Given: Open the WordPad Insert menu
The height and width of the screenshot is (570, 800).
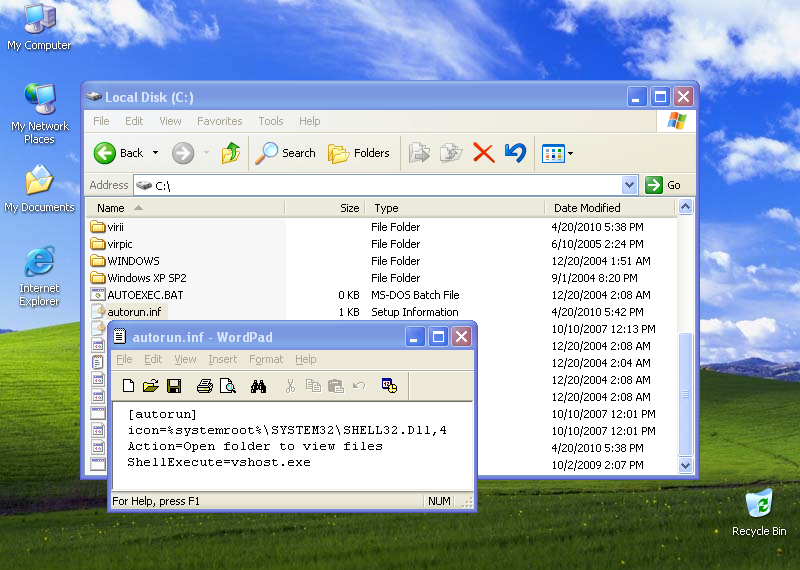Looking at the screenshot, I should coord(222,359).
